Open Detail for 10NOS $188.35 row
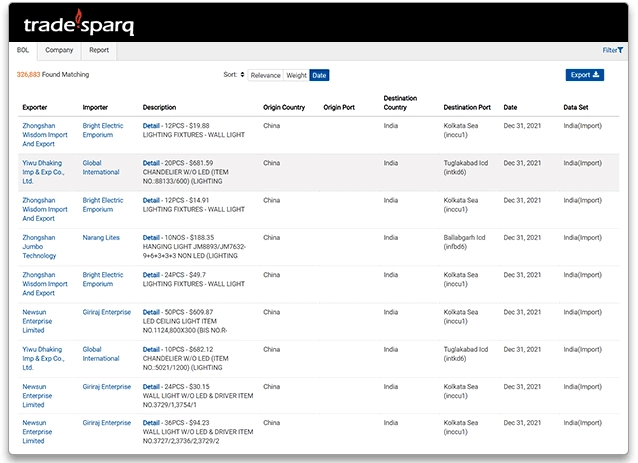This screenshot has width=638, height=463. pyautogui.click(x=151, y=238)
